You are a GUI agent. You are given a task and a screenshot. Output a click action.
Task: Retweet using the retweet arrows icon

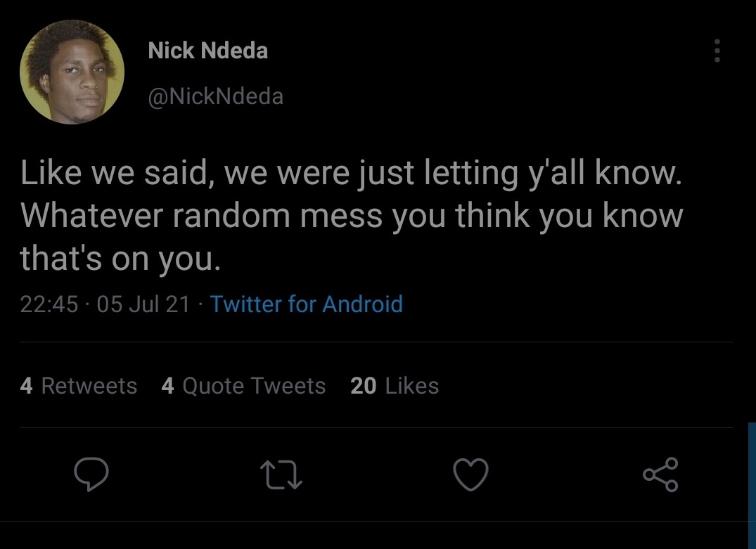281,474
